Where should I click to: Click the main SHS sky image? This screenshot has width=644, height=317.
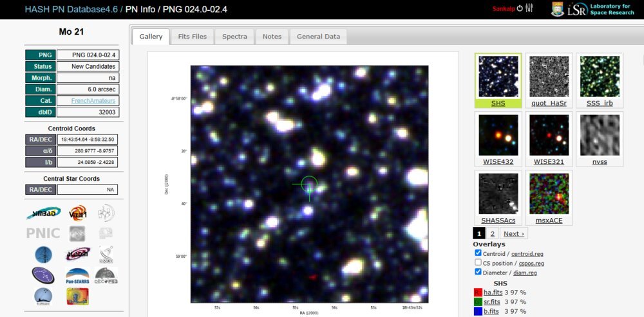tap(309, 184)
